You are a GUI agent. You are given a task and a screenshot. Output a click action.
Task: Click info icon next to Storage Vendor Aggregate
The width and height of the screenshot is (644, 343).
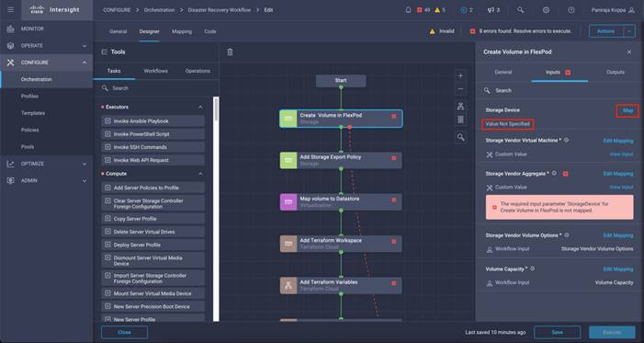[x=554, y=173]
